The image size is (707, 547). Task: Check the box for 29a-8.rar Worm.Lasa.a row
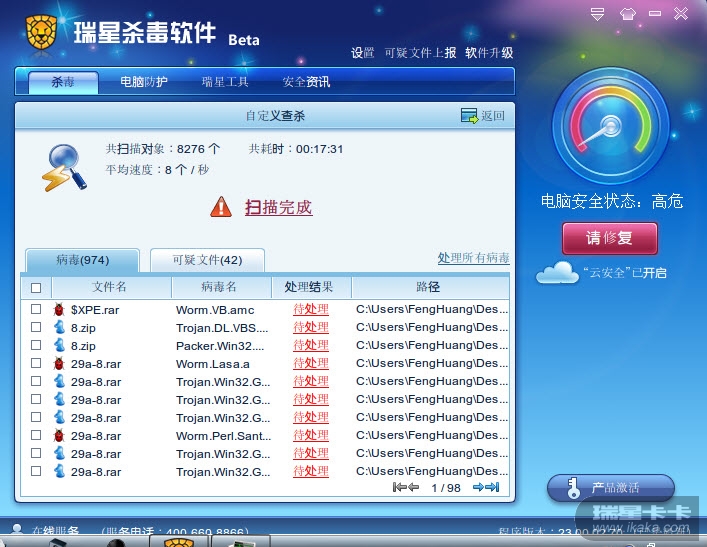click(x=36, y=363)
